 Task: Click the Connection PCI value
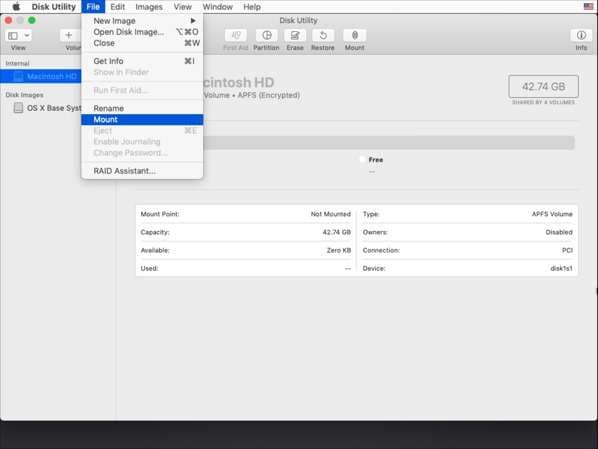point(567,250)
